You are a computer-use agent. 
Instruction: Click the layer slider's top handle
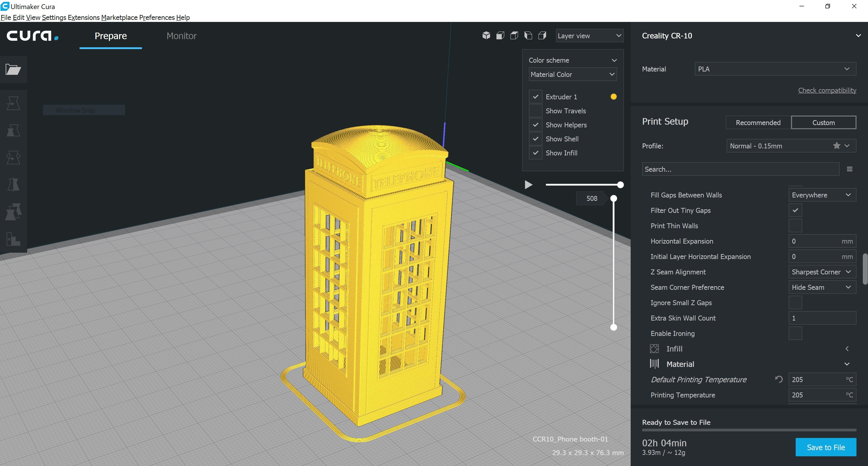pos(614,199)
